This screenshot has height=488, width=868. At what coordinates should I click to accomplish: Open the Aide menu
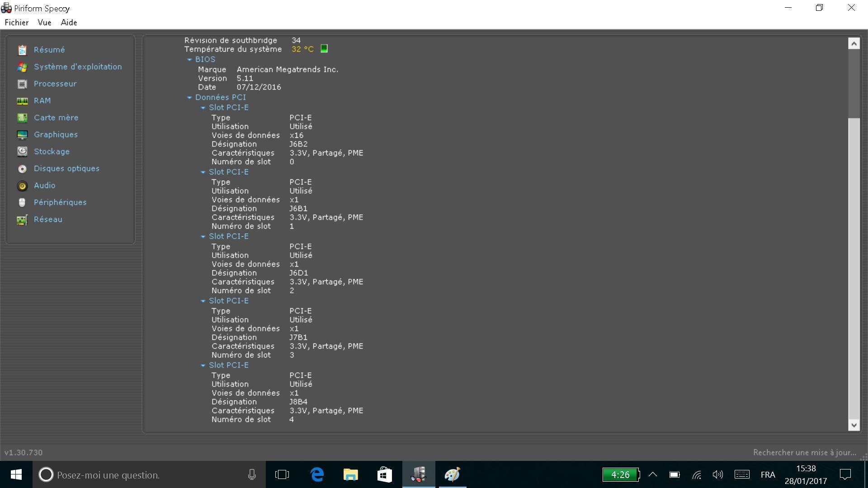tap(69, 23)
